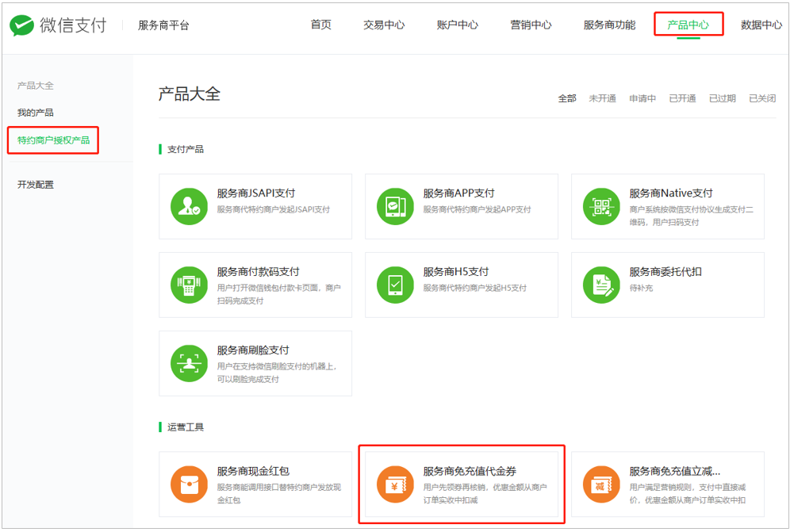This screenshot has width=794, height=532.
Task: Open the 服务商现金红包 product title
Action: tap(253, 471)
